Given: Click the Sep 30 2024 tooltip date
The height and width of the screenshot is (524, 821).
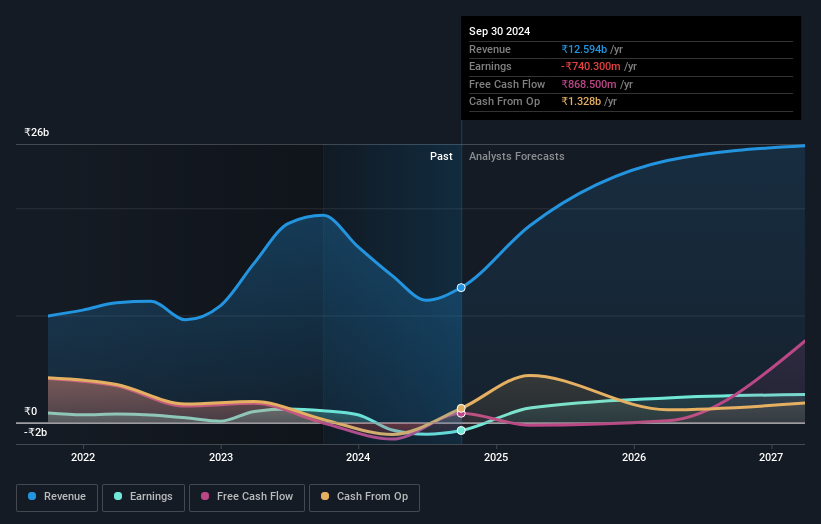Looking at the screenshot, I should click(500, 31).
